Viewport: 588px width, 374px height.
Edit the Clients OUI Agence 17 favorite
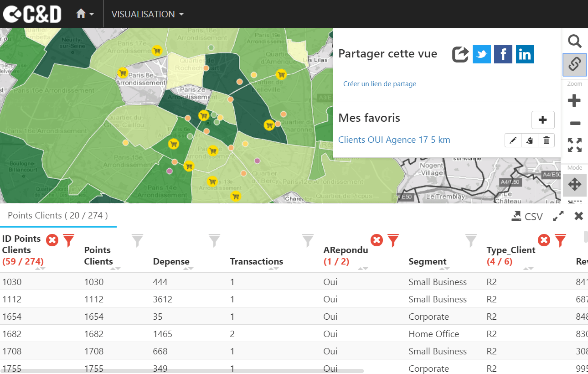pos(513,140)
